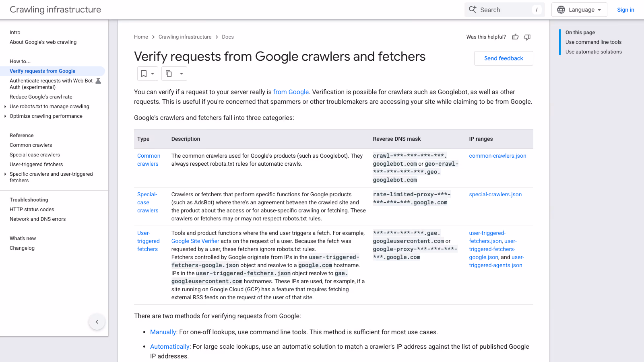Open 'Special-case crawlers' table link
The height and width of the screenshot is (362, 644).
148,202
